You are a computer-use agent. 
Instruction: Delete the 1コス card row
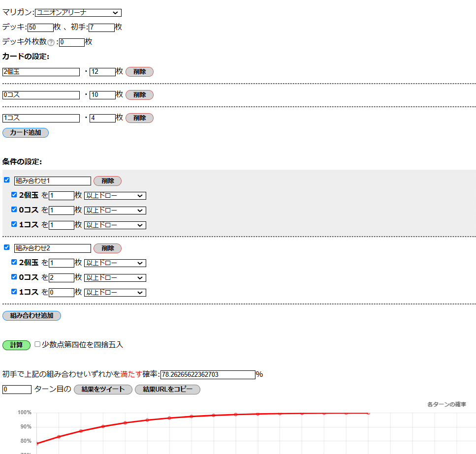click(139, 118)
